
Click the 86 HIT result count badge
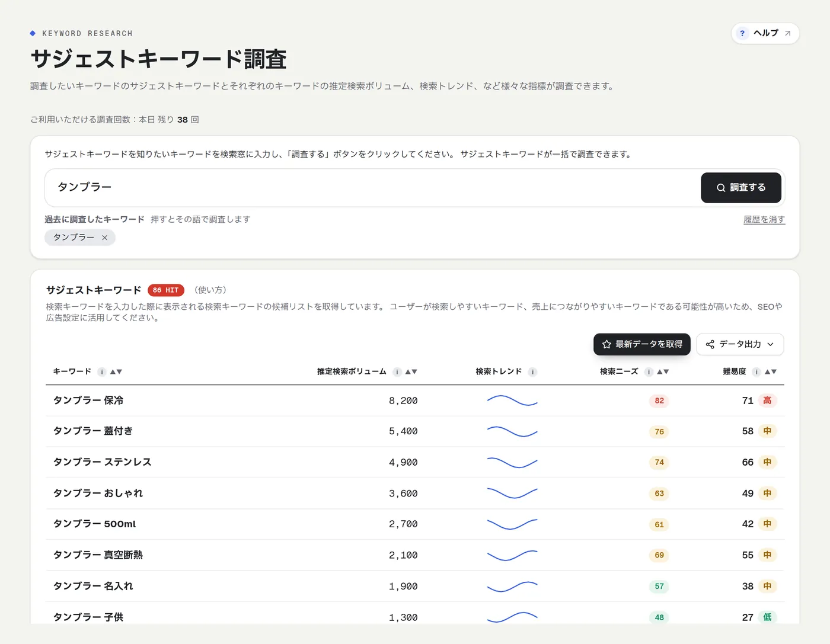tap(165, 290)
